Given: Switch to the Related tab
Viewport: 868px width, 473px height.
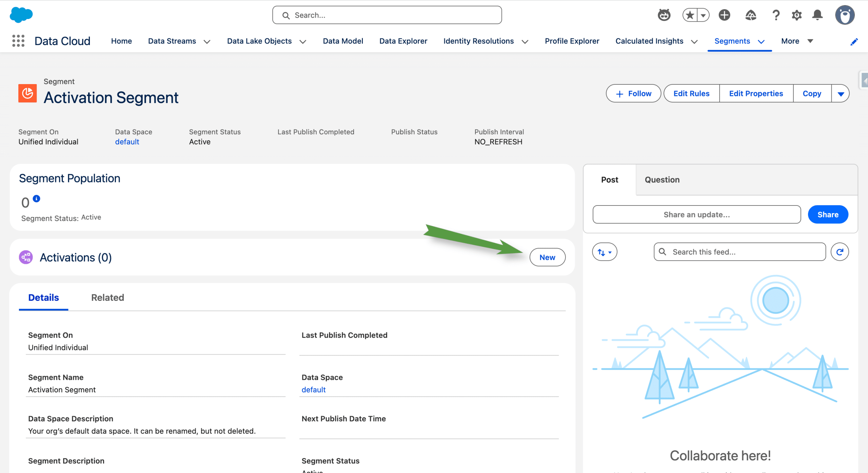Looking at the screenshot, I should [107, 297].
